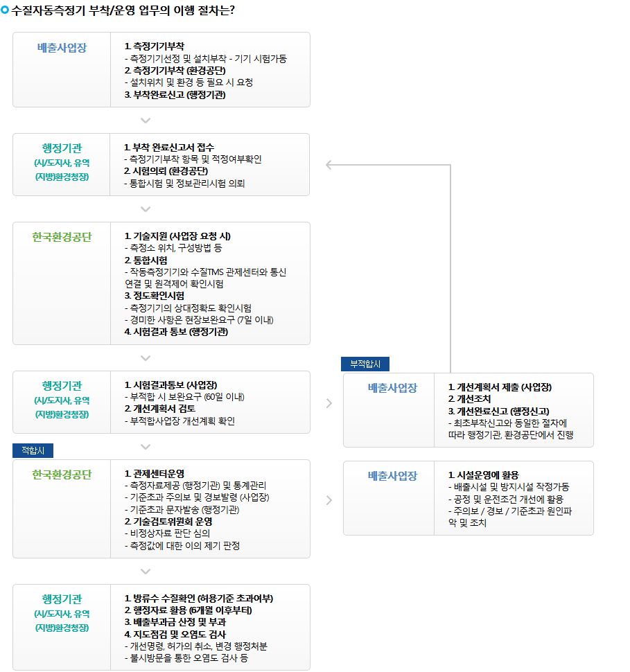Click 배출사업장 heading next to 시설운영에 활용
The width and height of the screenshot is (630, 672).
click(x=392, y=476)
